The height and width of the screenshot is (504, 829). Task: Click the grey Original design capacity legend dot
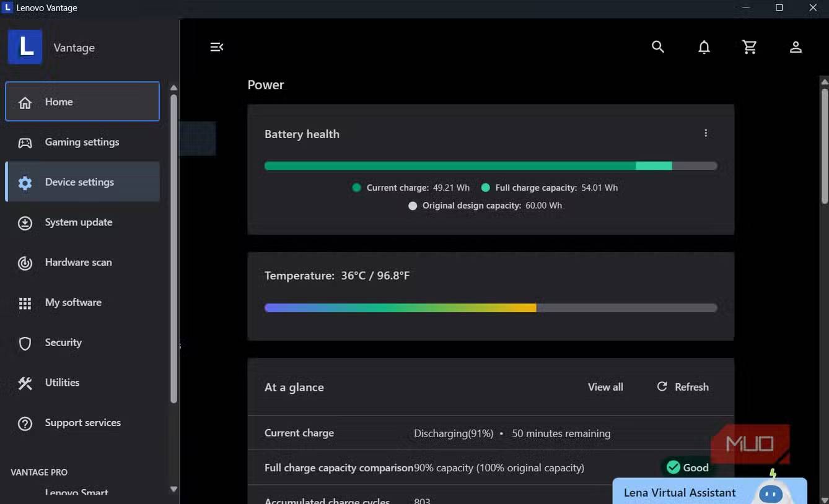[413, 206]
